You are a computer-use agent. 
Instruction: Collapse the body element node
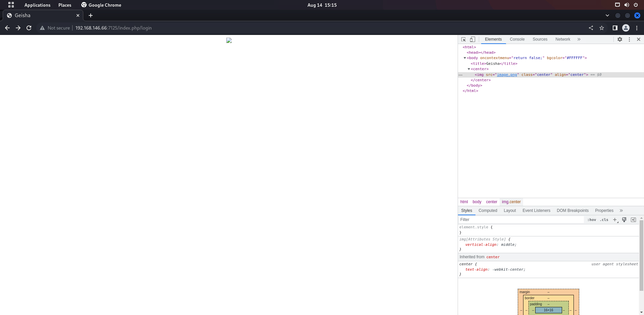(x=465, y=58)
